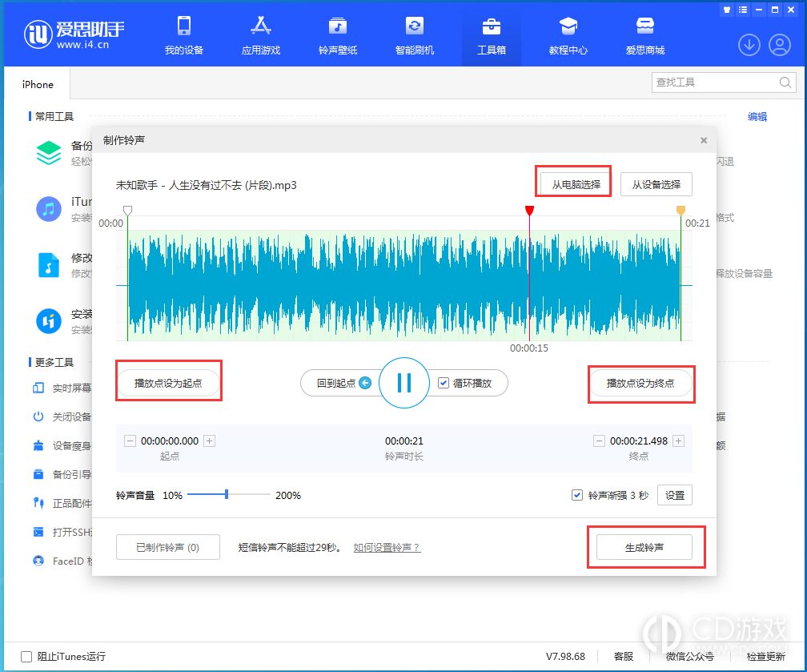
Task: Increase the 终点 end time stepper
Action: coord(677,441)
